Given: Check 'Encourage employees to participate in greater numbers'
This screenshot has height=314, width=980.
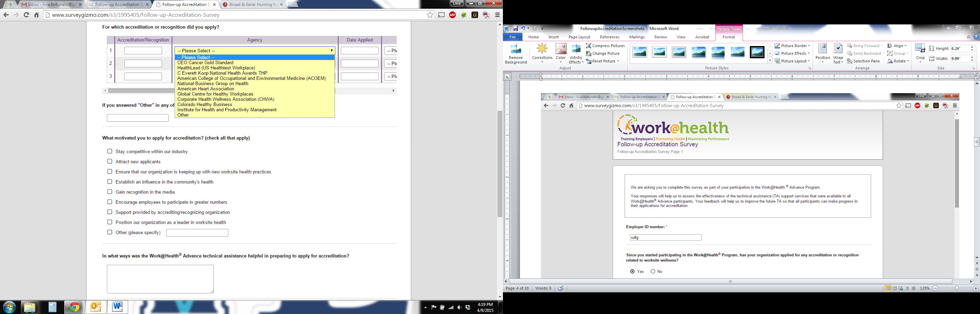Looking at the screenshot, I should (110, 202).
